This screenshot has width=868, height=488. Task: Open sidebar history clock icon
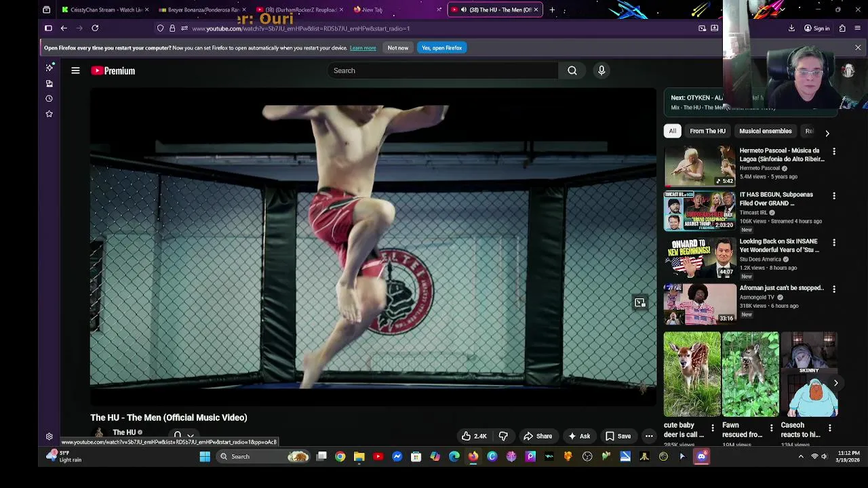(x=49, y=99)
